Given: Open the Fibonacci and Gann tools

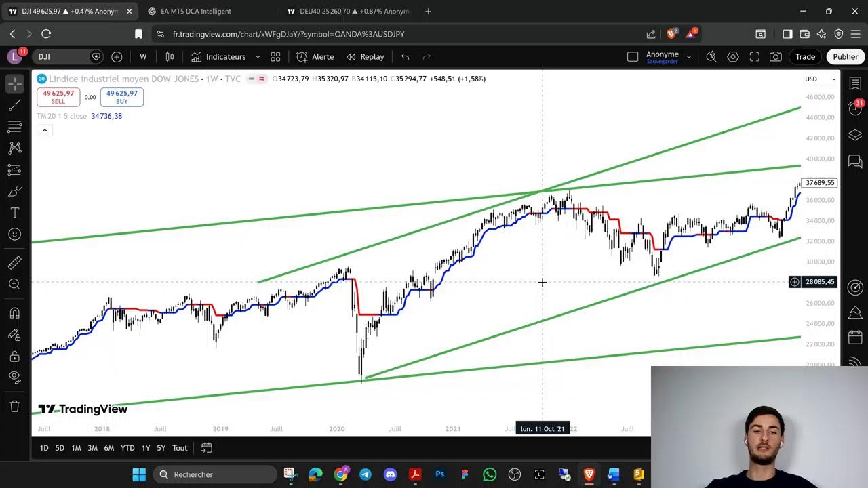Looking at the screenshot, I should pyautogui.click(x=14, y=127).
